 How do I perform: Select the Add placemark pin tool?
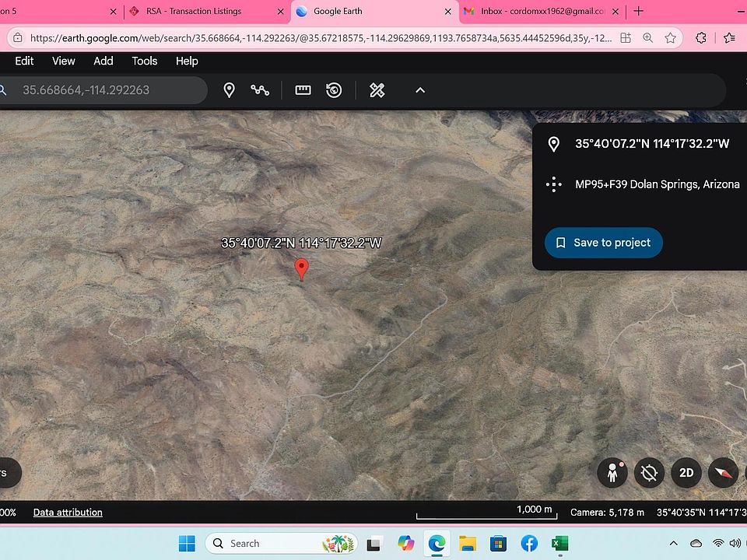click(x=229, y=90)
